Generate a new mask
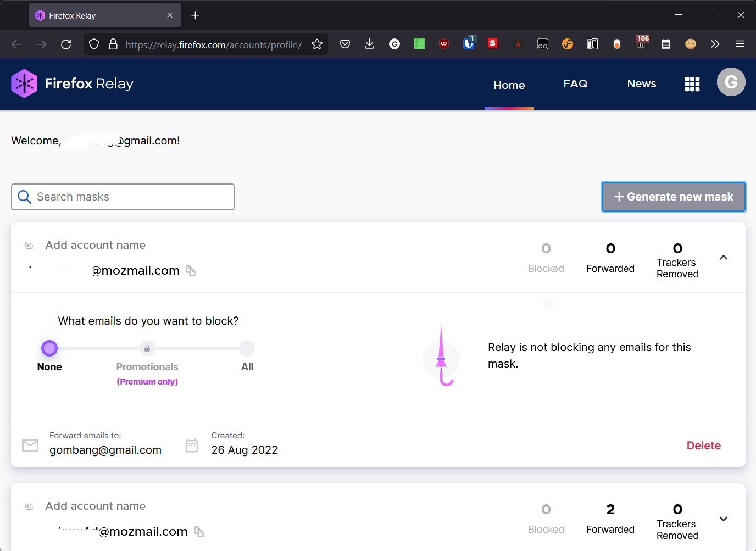This screenshot has height=551, width=756. pos(674,197)
